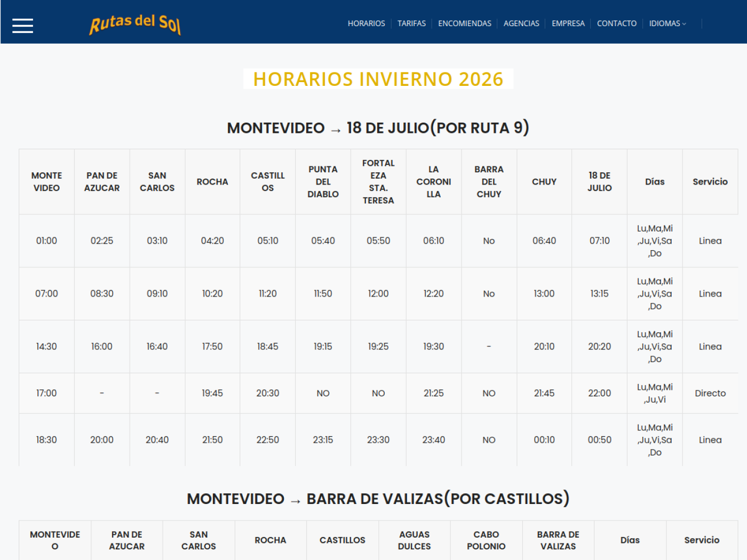Select the 13:15 arrival cell
This screenshot has width=747, height=560.
[600, 294]
